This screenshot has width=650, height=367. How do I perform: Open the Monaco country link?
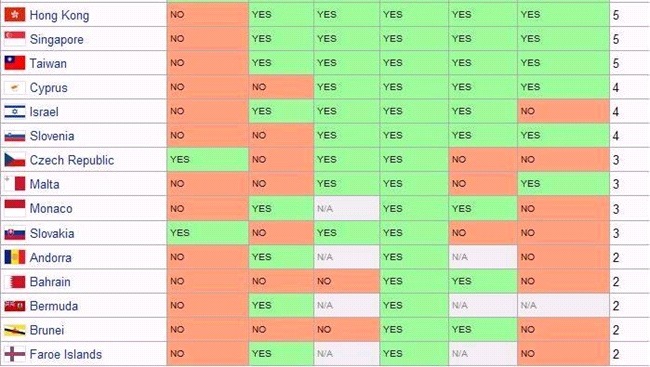click(x=51, y=209)
